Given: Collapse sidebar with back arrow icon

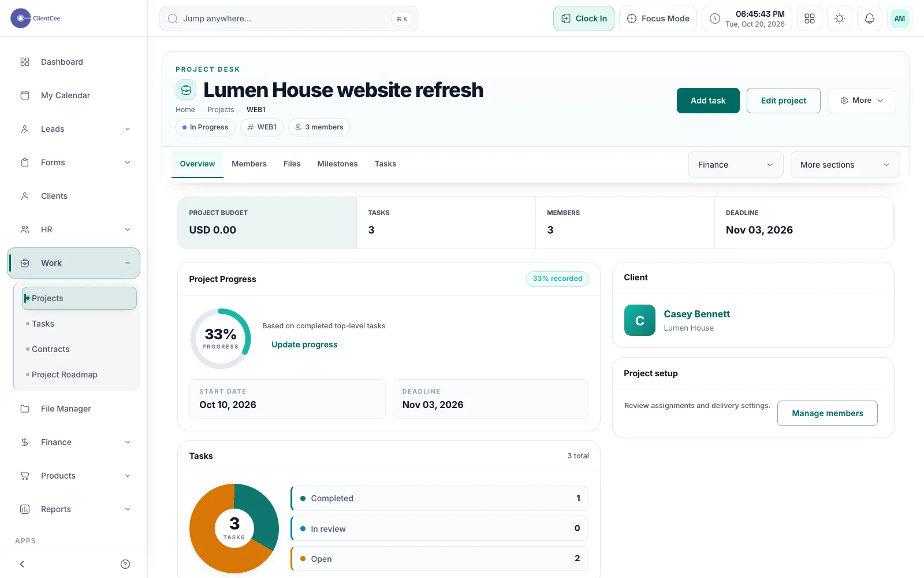Looking at the screenshot, I should pyautogui.click(x=22, y=564).
